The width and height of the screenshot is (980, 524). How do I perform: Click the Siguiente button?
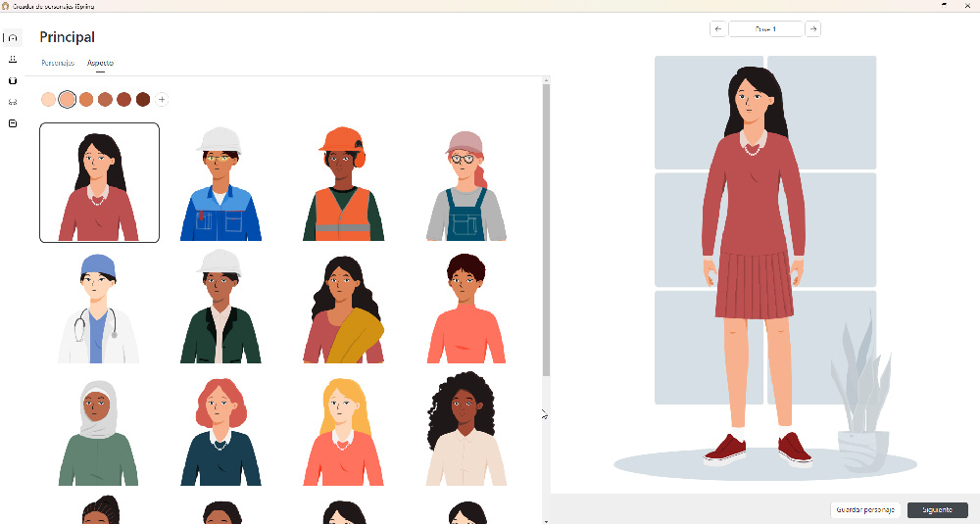pos(938,509)
